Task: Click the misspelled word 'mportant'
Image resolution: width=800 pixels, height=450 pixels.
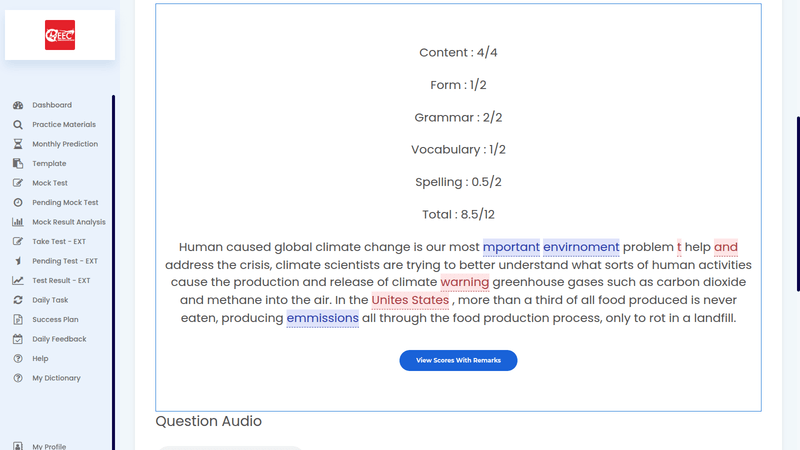Action: [x=511, y=247]
